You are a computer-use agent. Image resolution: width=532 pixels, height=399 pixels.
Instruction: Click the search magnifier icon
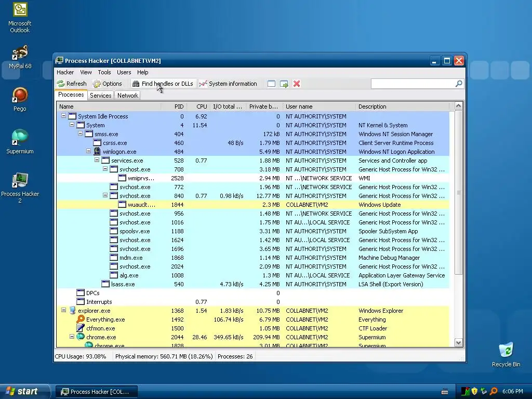click(x=459, y=84)
